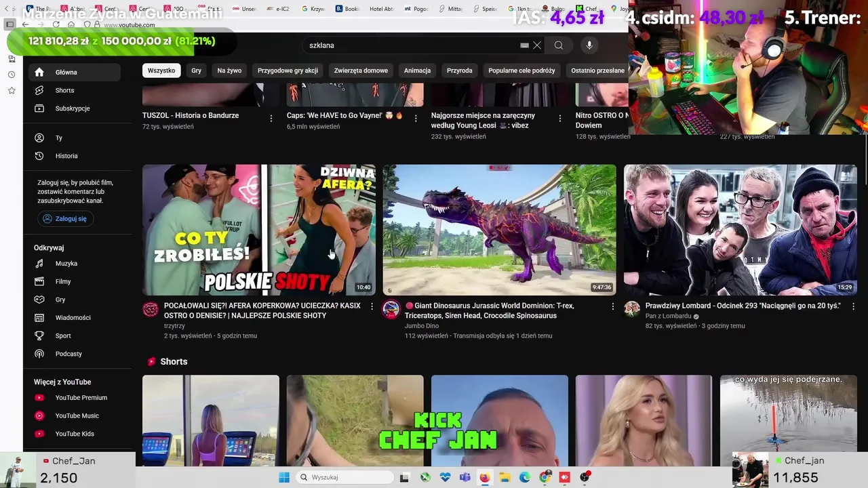Screen dimensions: 868x488
Task: Clear the search field with X
Action: point(537,45)
